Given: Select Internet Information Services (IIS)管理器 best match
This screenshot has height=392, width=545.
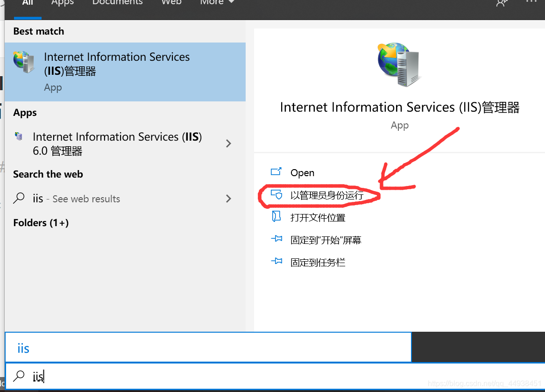Looking at the screenshot, I should coord(125,72).
